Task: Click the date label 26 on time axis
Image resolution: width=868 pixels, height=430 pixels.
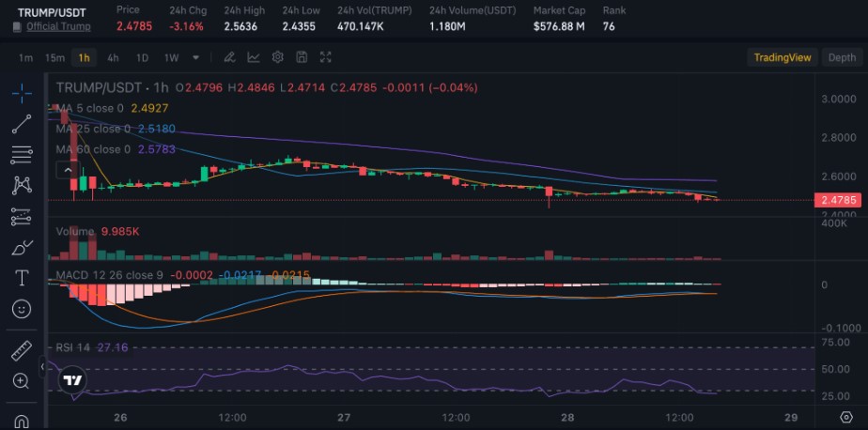Action: tap(120, 417)
